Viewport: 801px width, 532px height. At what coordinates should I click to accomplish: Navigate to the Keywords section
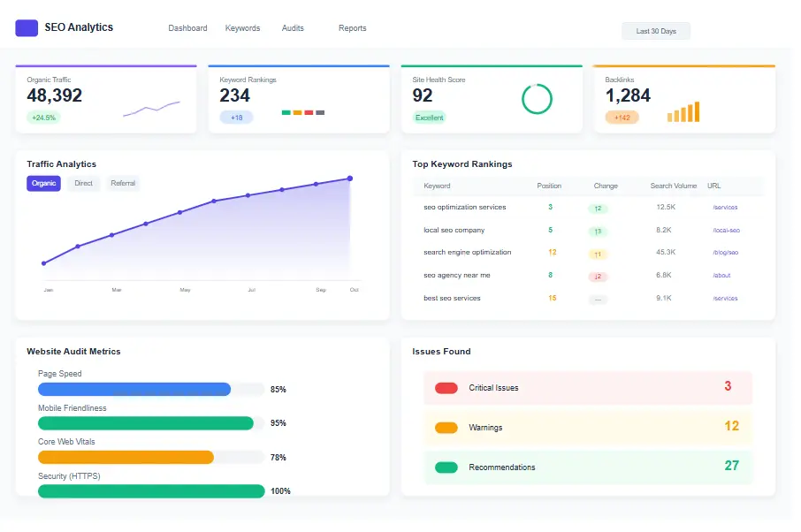tap(242, 27)
